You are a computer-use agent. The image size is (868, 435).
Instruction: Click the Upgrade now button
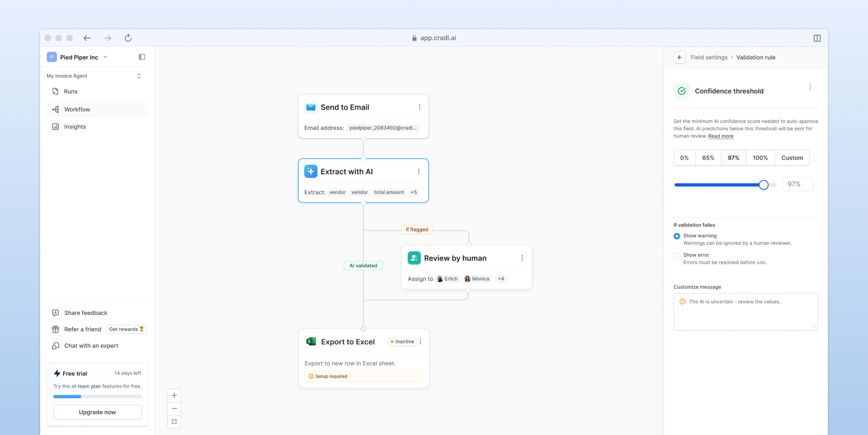[x=98, y=412]
